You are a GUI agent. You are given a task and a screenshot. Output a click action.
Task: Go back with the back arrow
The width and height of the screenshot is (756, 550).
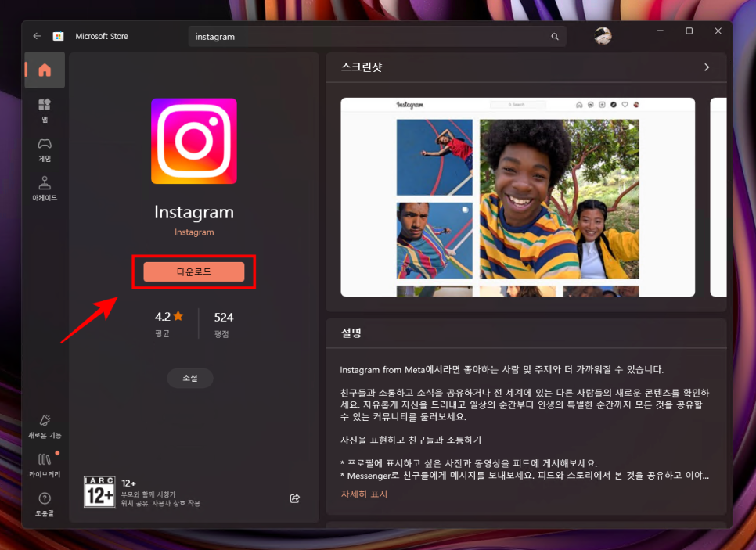pyautogui.click(x=37, y=36)
